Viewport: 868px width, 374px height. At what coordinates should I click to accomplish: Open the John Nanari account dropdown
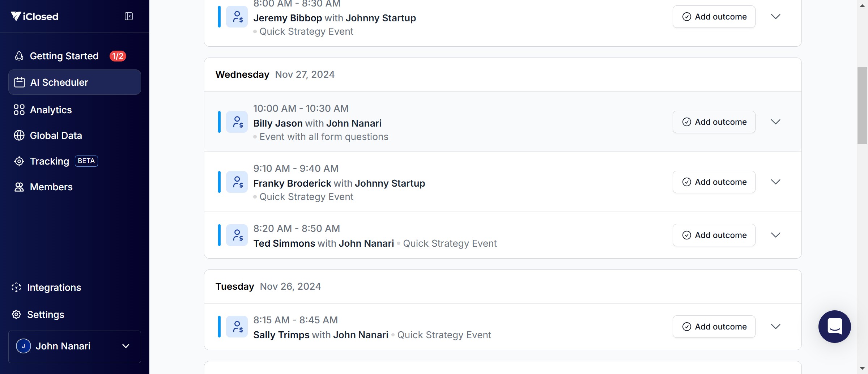[x=125, y=346]
